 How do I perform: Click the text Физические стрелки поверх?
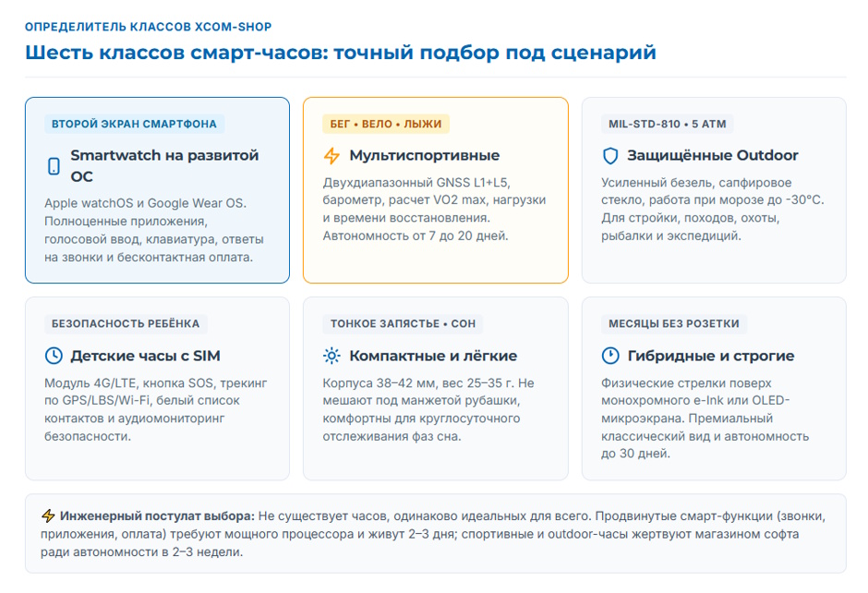coord(686,383)
